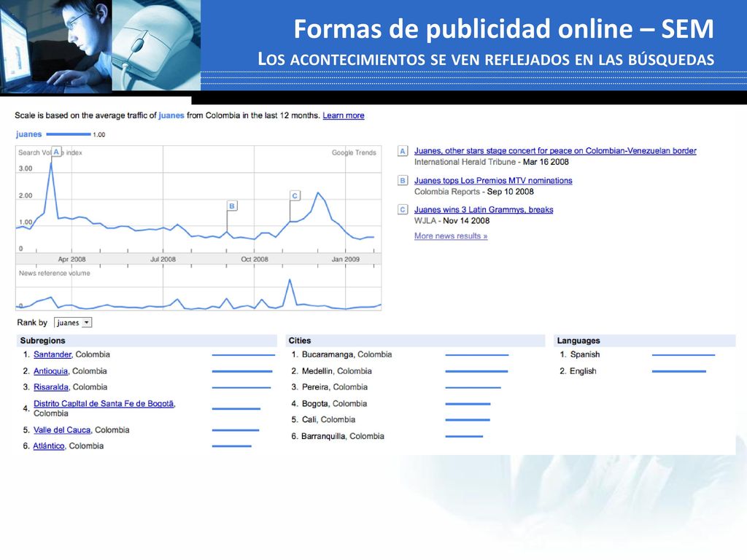
Task: Open Juanes tops Los Premios MTV nominations
Action: click(493, 181)
